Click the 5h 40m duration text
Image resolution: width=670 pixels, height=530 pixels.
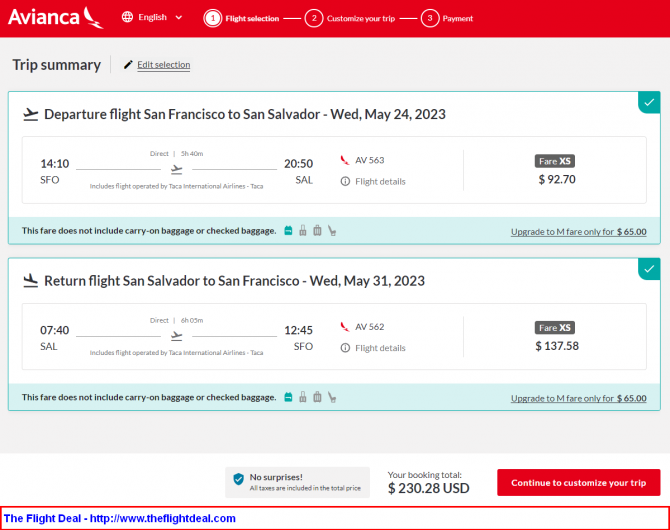tap(192, 153)
